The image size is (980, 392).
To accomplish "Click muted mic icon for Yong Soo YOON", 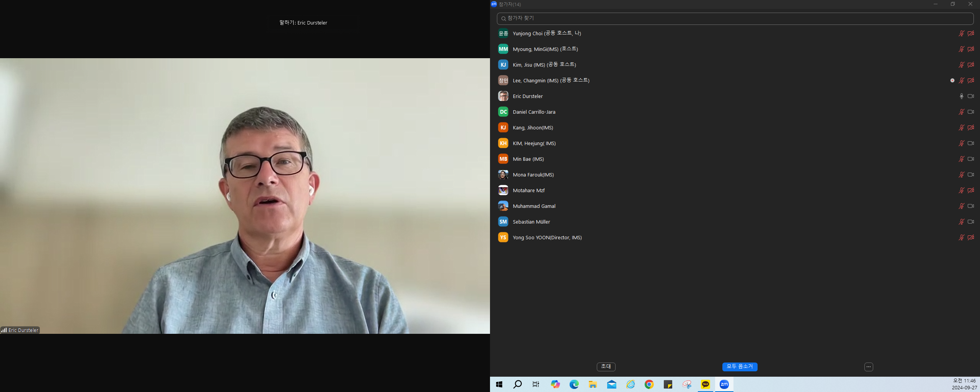I will point(961,237).
